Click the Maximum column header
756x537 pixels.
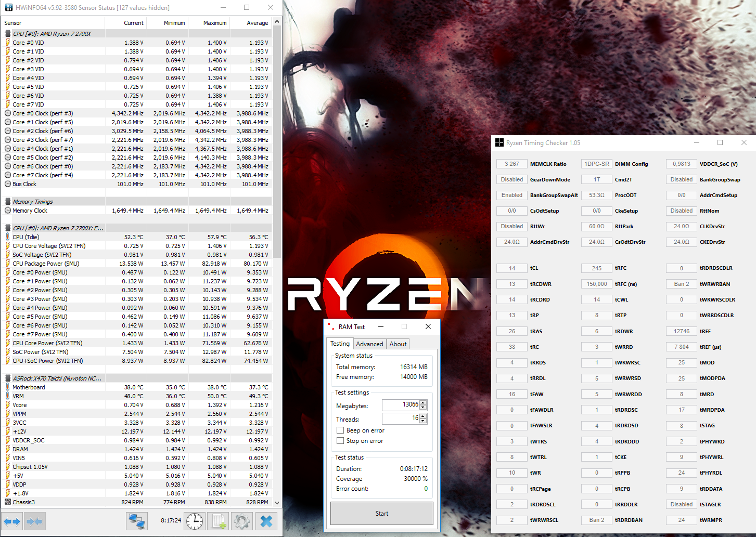point(209,23)
